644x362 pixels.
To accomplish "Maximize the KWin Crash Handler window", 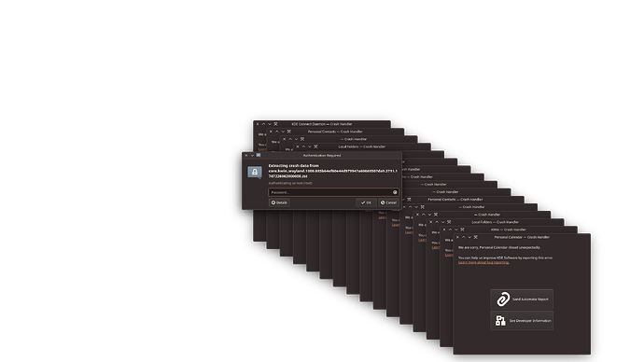I will pyautogui.click(x=450, y=230).
